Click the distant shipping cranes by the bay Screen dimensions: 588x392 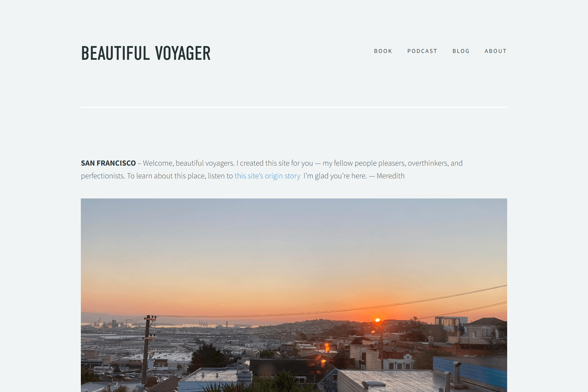(203, 324)
